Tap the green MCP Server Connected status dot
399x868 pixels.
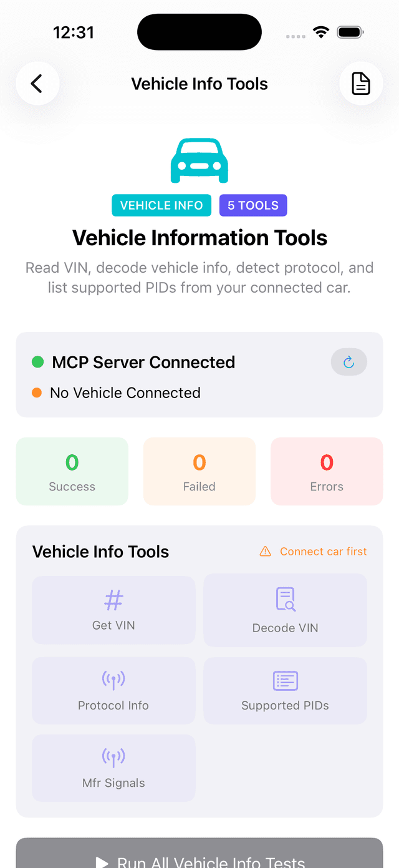(x=37, y=361)
